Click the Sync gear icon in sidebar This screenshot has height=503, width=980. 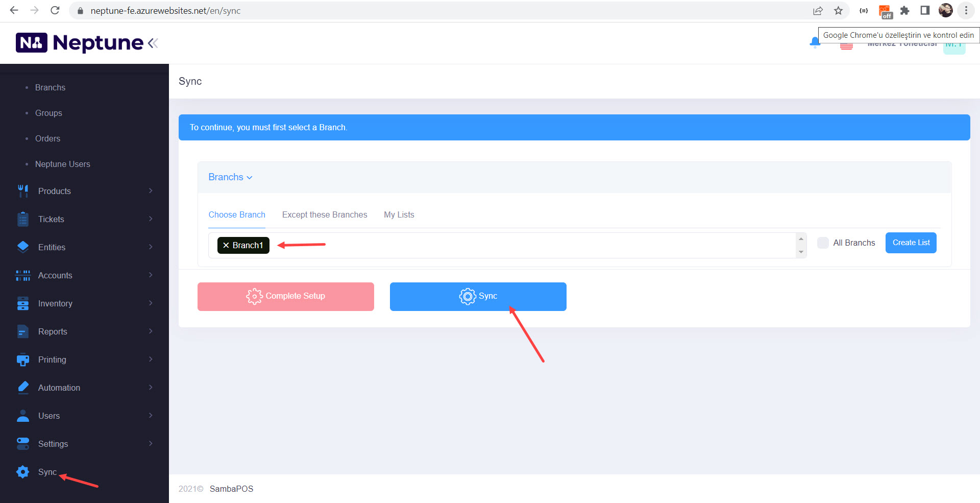tap(23, 472)
